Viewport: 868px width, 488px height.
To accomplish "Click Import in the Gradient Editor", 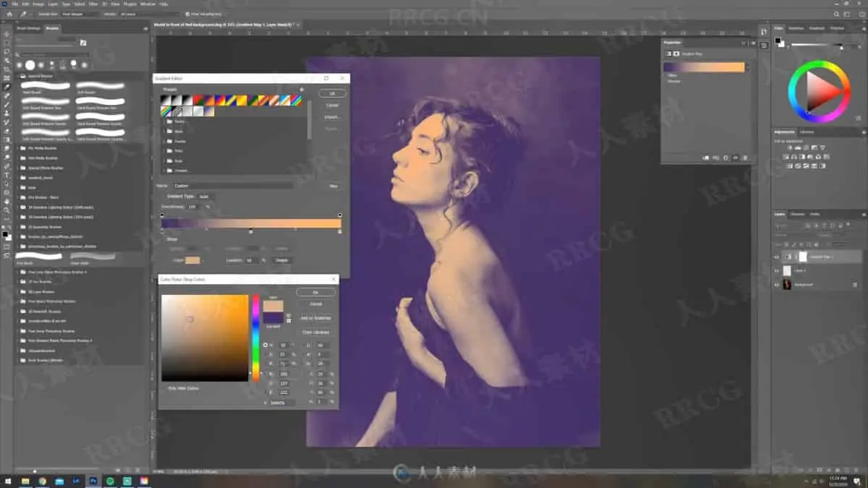I will 332,116.
